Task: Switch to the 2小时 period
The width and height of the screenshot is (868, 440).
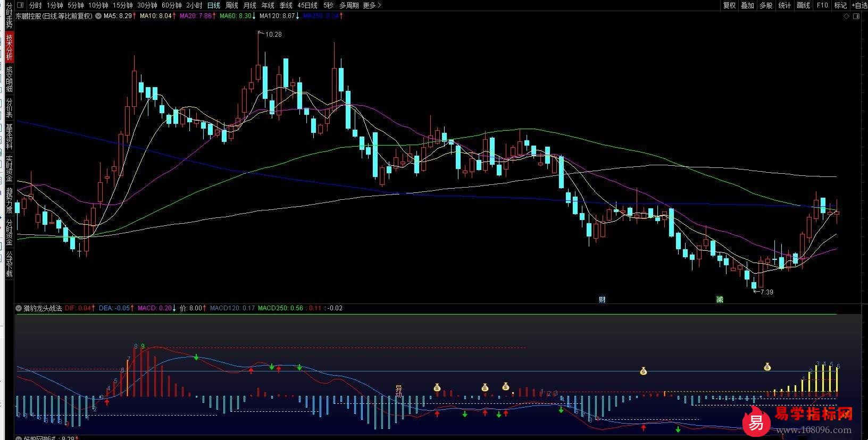Action: pyautogui.click(x=194, y=5)
